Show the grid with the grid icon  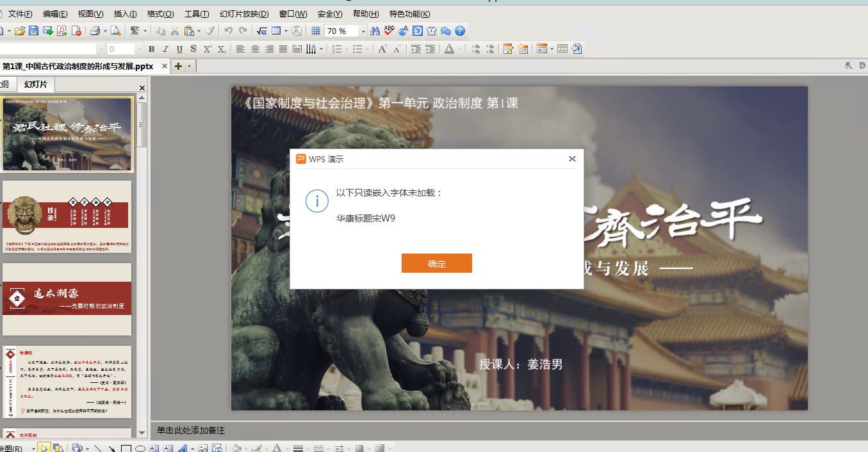[316, 31]
